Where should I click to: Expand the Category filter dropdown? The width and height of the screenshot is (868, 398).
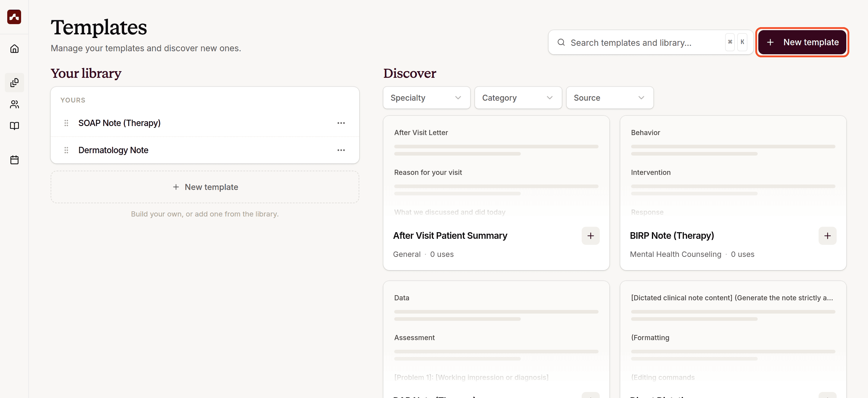click(x=518, y=98)
